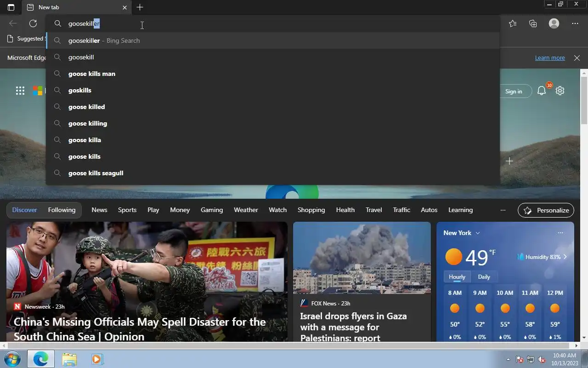
Task: Click the muted volume tray icon
Action: tap(542, 359)
